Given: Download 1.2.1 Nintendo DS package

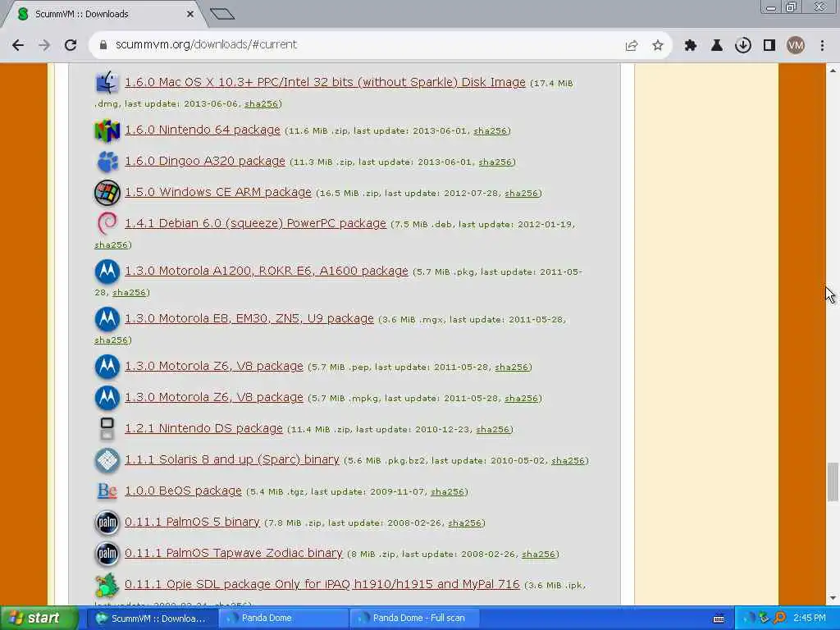Looking at the screenshot, I should tap(203, 428).
